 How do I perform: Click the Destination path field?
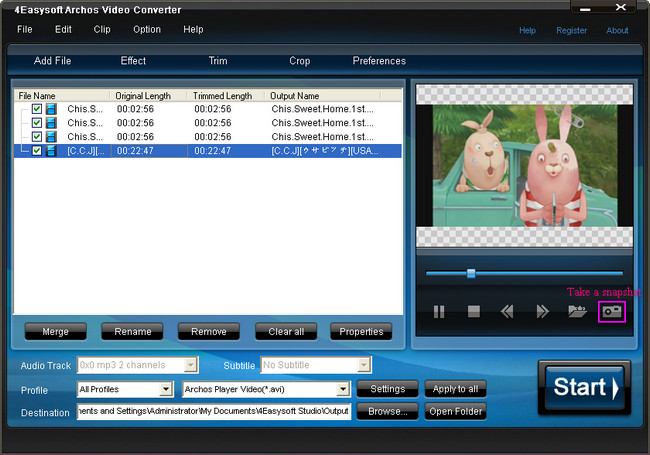pyautogui.click(x=214, y=411)
